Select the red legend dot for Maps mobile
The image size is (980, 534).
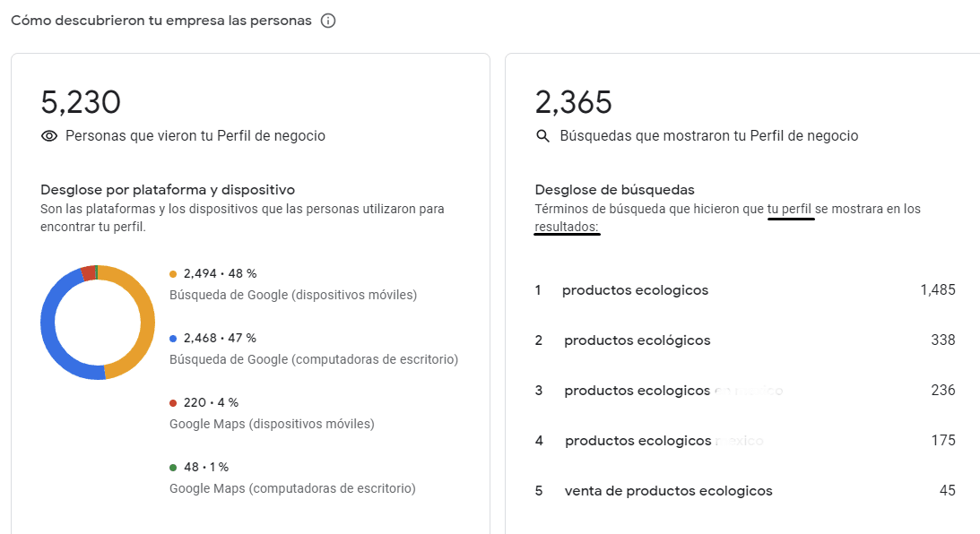(x=173, y=403)
